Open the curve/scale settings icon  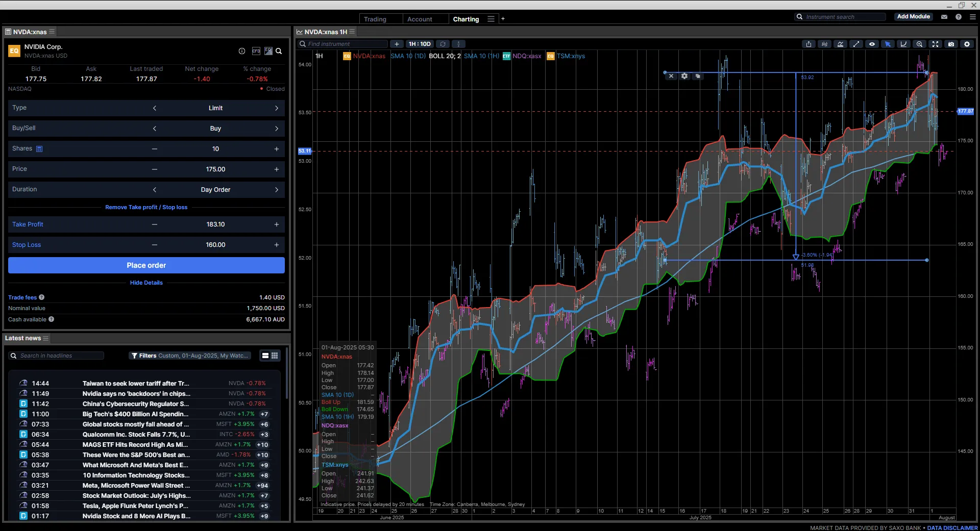tap(903, 44)
